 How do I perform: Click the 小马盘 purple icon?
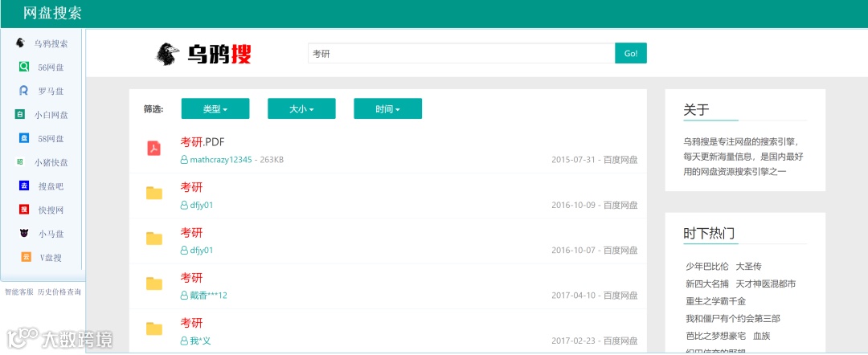[x=24, y=234]
